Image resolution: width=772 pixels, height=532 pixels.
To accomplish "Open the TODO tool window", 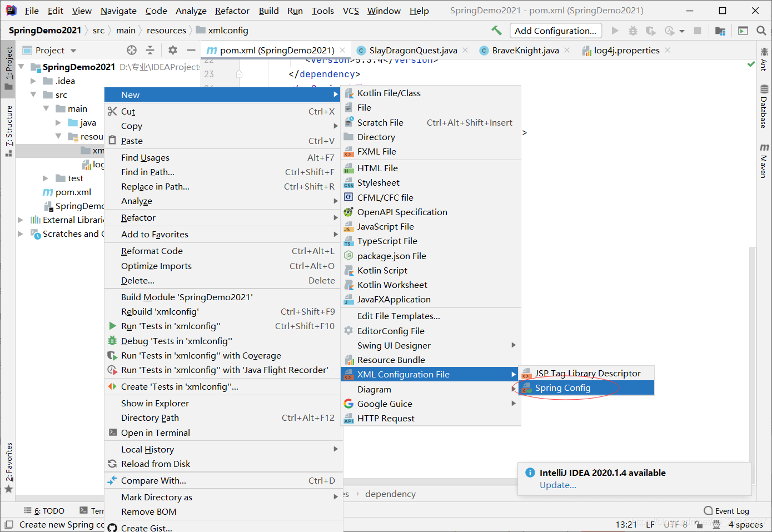I will point(44,510).
